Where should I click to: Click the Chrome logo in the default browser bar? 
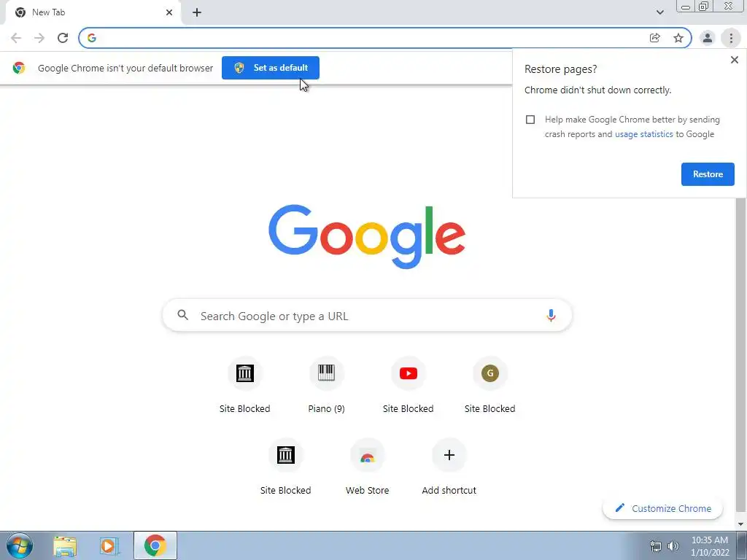click(x=19, y=68)
